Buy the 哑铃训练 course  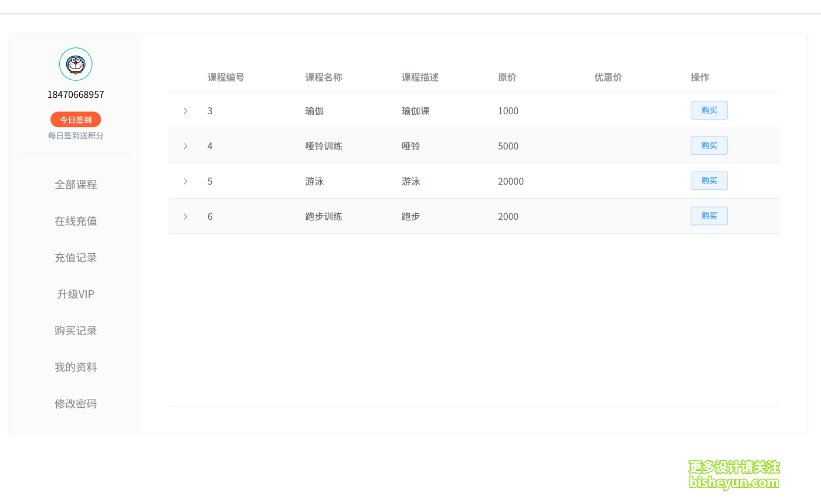709,145
